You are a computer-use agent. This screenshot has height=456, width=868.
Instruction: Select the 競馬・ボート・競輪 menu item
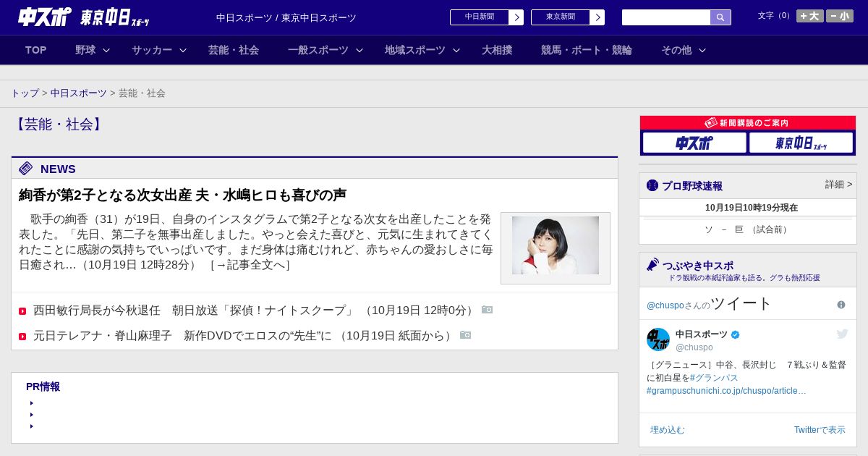(x=587, y=50)
